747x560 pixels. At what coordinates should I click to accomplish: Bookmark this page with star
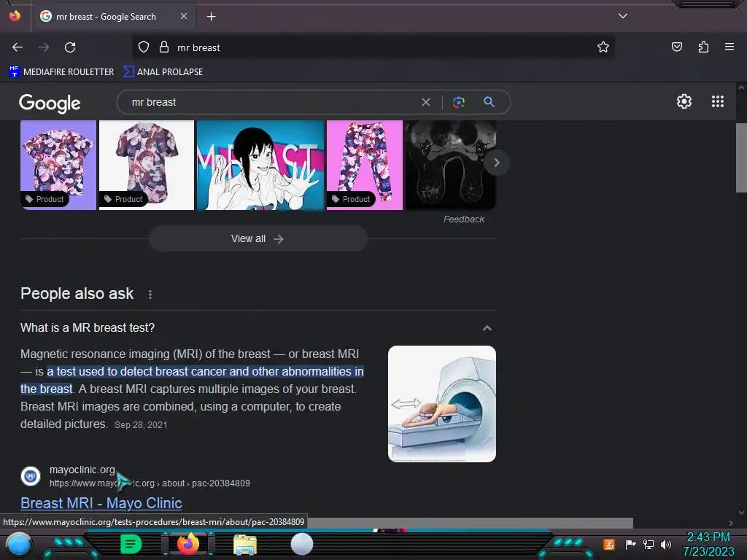tap(603, 47)
